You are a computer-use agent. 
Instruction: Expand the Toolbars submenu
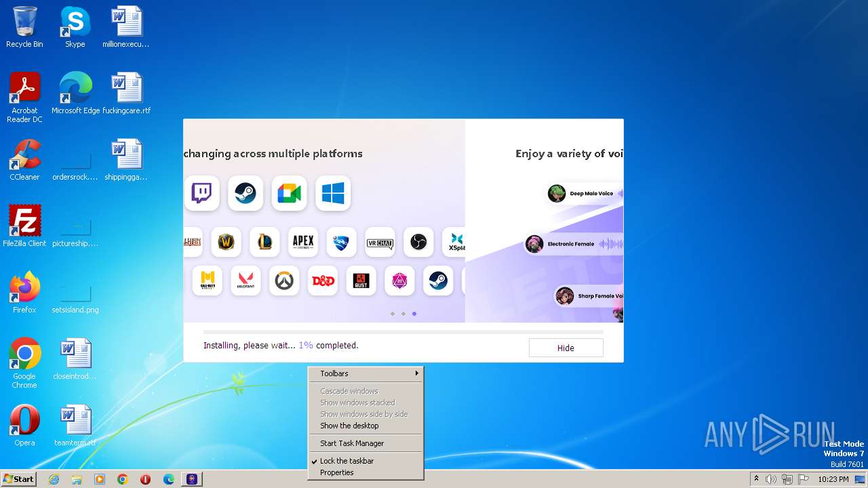(x=366, y=373)
